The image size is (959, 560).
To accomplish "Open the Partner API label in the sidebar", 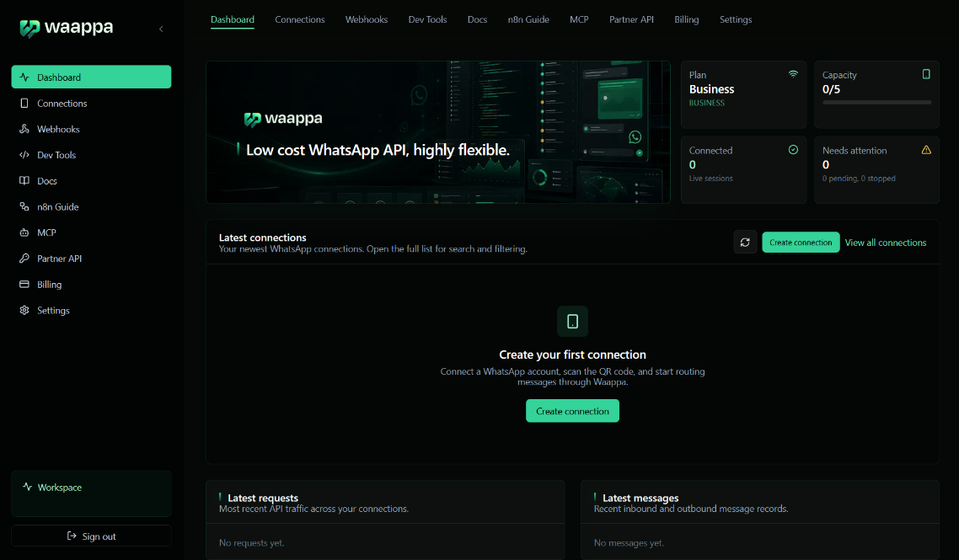I will (x=59, y=259).
